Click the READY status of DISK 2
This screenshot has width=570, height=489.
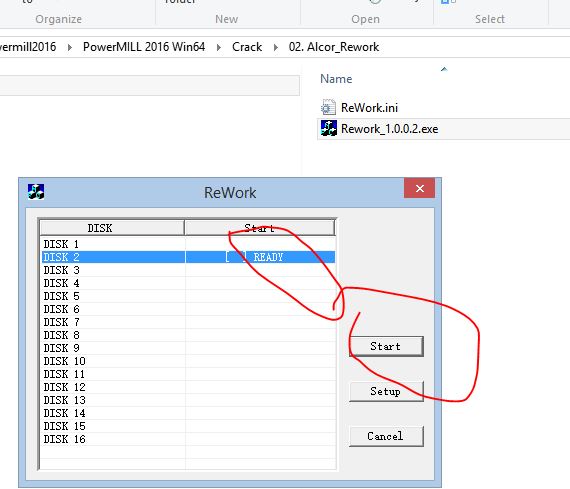tap(268, 257)
